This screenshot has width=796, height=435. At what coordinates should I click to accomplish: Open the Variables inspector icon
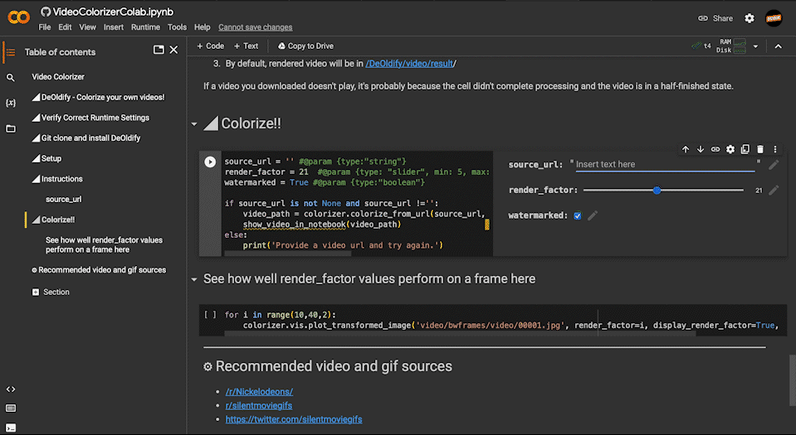[11, 103]
